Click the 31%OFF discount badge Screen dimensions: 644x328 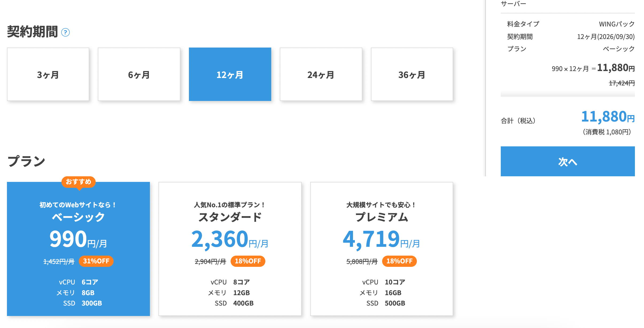(x=96, y=261)
